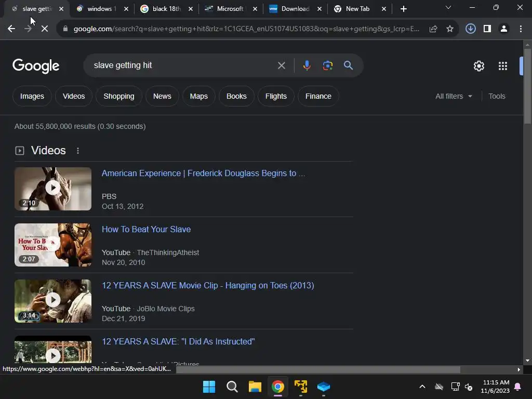Screen dimensions: 532x399
Task: Click the browser back arrow
Action: pyautogui.click(x=11, y=29)
